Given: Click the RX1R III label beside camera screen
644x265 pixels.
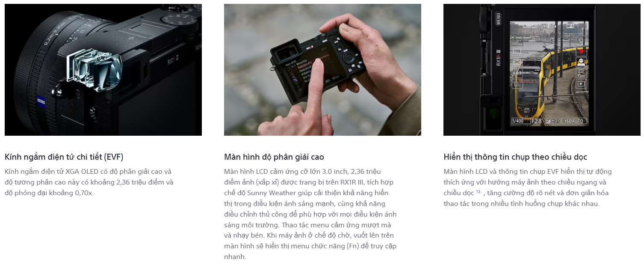Looking at the screenshot, I should (499, 57).
